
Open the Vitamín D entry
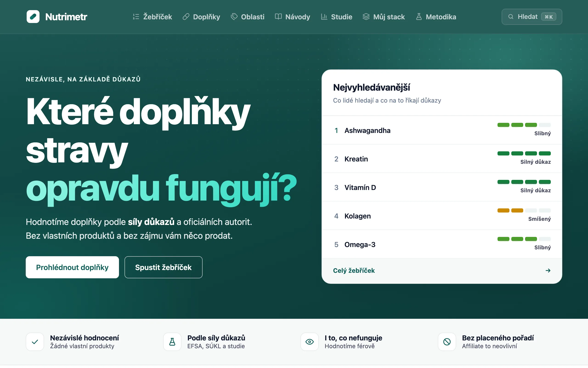click(x=360, y=187)
